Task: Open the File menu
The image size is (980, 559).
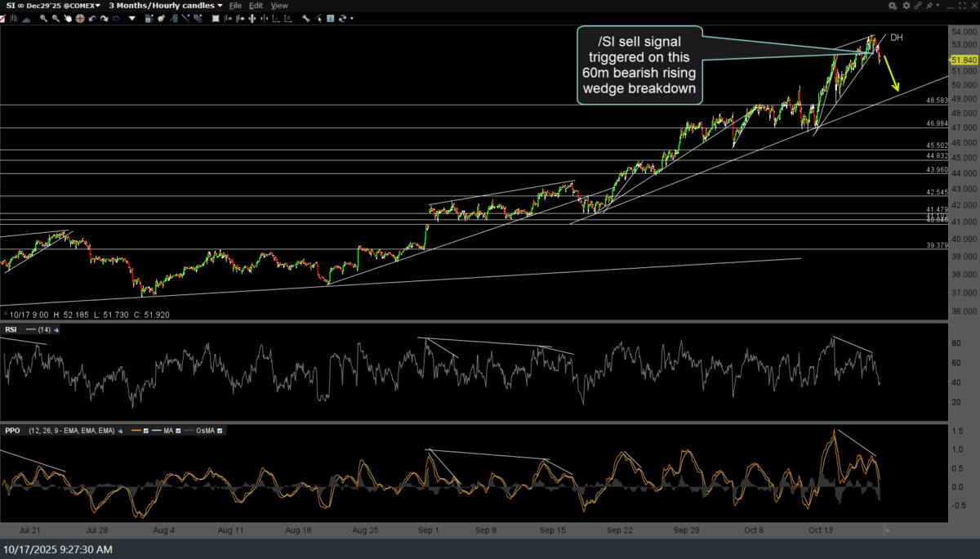Action: point(235,6)
